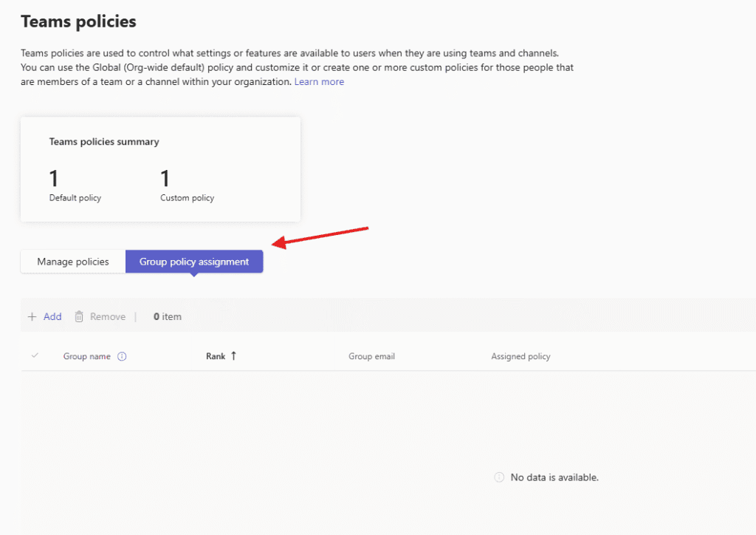Click the 0 item count label
This screenshot has width=756, height=535.
(168, 316)
